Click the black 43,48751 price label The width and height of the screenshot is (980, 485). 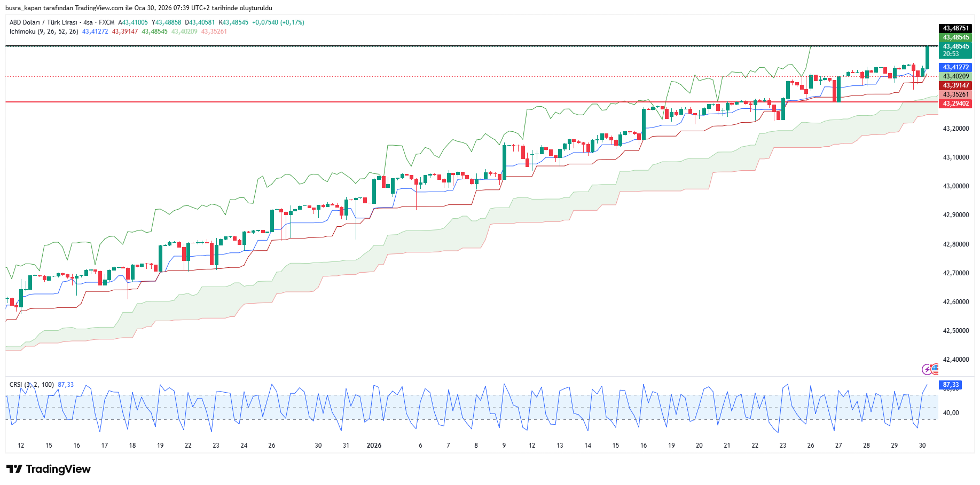click(955, 28)
